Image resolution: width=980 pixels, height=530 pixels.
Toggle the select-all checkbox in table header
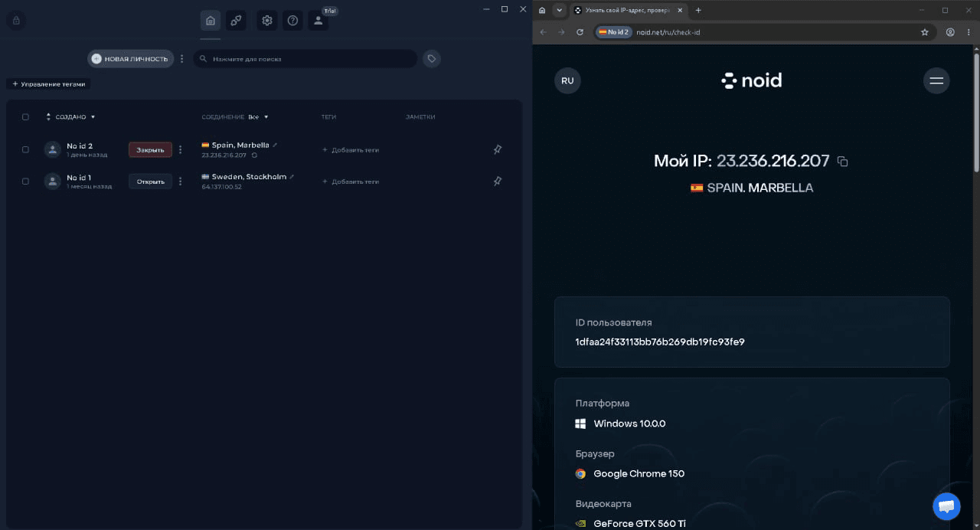[x=25, y=117]
